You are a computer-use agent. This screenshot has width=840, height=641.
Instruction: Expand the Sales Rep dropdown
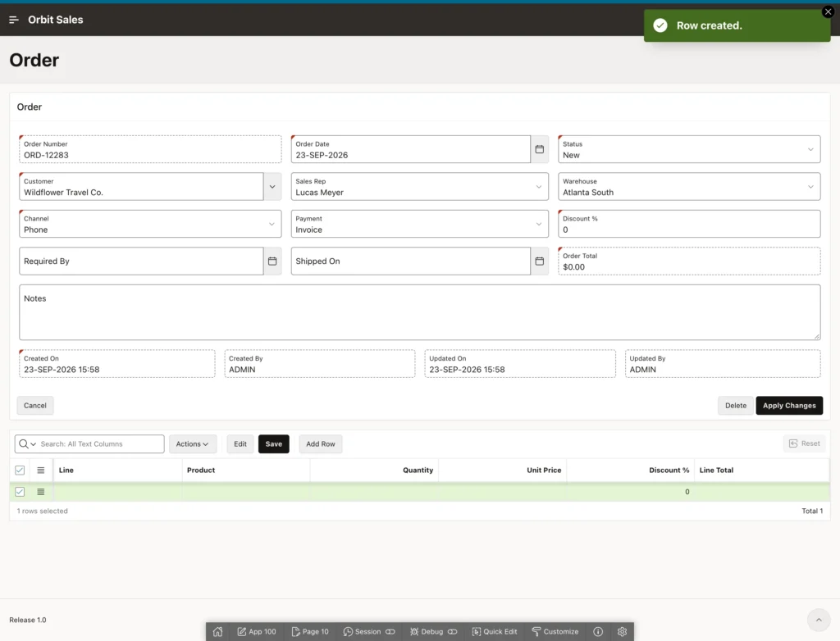538,187
